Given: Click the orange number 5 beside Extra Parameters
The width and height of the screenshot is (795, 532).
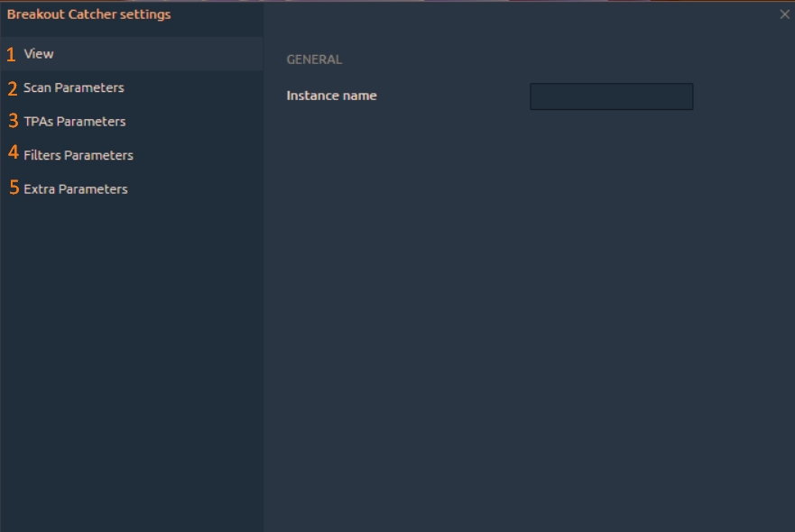Looking at the screenshot, I should 14,188.
